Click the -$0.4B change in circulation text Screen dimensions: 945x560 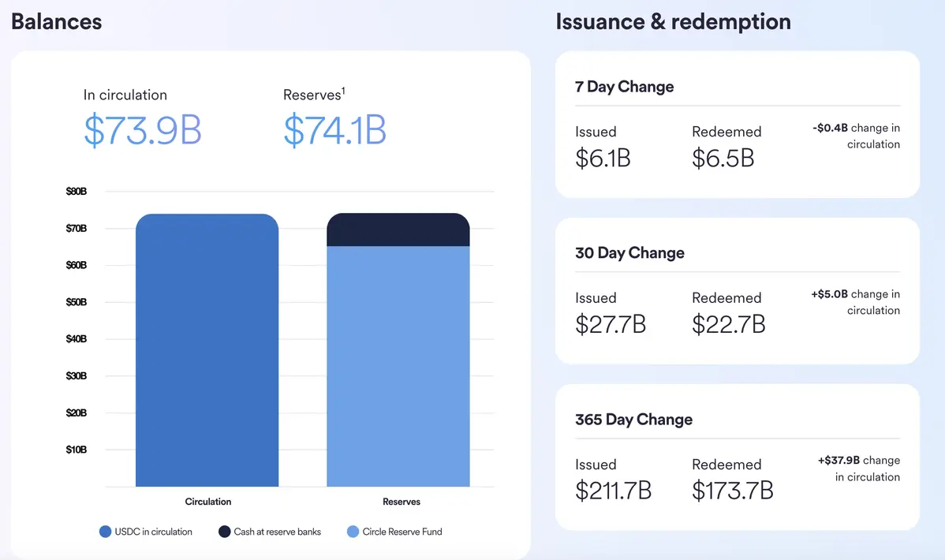click(x=856, y=136)
